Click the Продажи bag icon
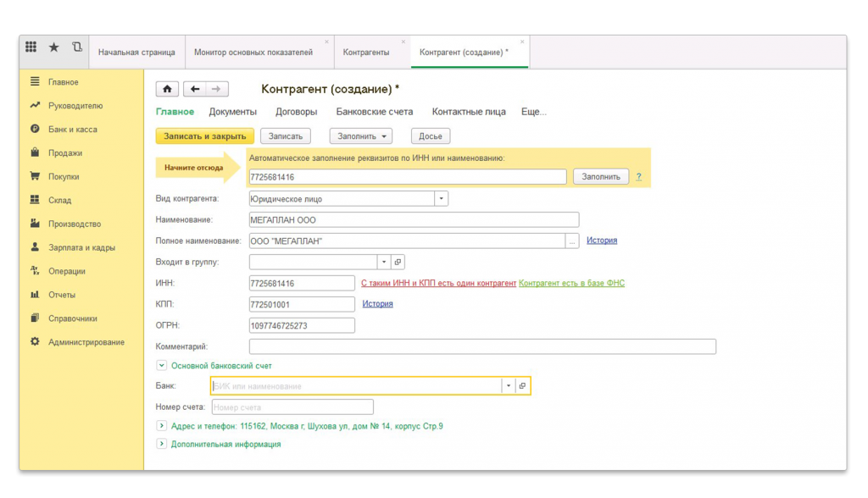868x498 pixels. pos(35,152)
